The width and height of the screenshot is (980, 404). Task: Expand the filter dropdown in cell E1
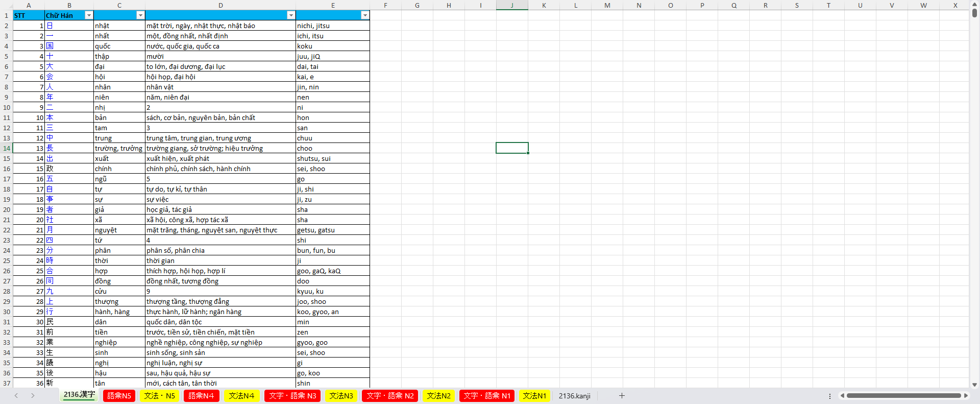(x=365, y=15)
